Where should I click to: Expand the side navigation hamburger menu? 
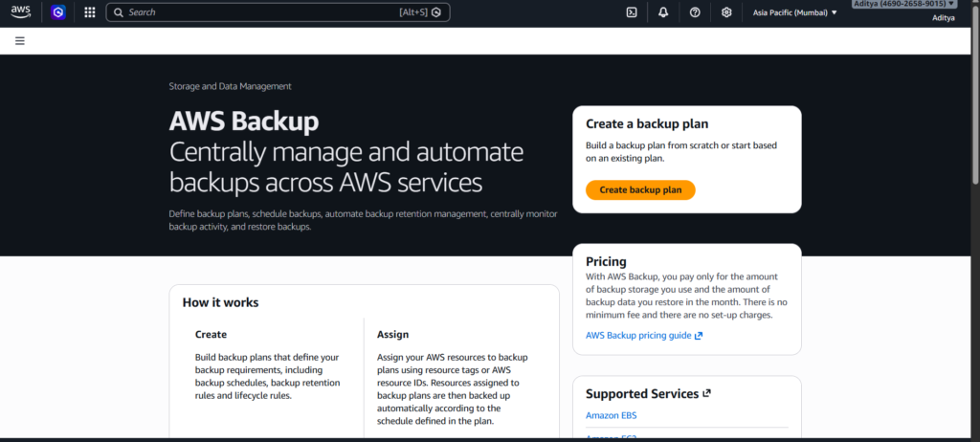[x=20, y=41]
